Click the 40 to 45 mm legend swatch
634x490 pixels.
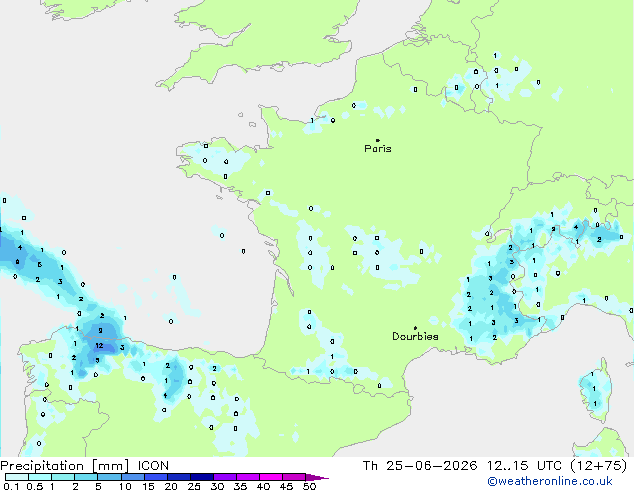[x=271, y=477]
